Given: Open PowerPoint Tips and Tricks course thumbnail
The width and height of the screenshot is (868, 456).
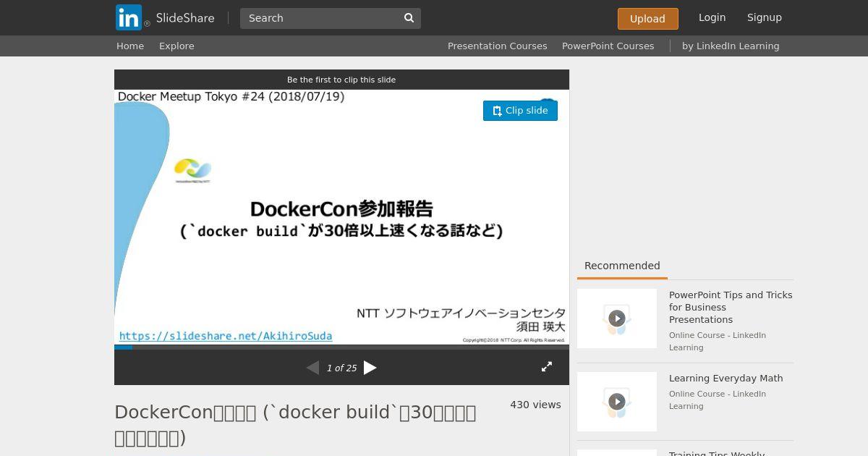Looking at the screenshot, I should (617, 318).
